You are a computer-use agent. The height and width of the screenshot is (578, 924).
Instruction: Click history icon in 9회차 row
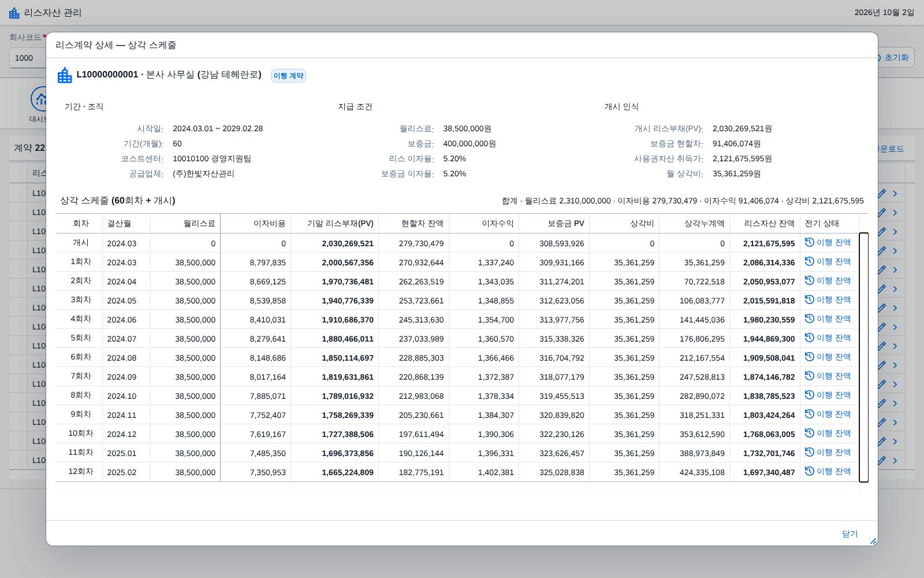click(x=810, y=414)
